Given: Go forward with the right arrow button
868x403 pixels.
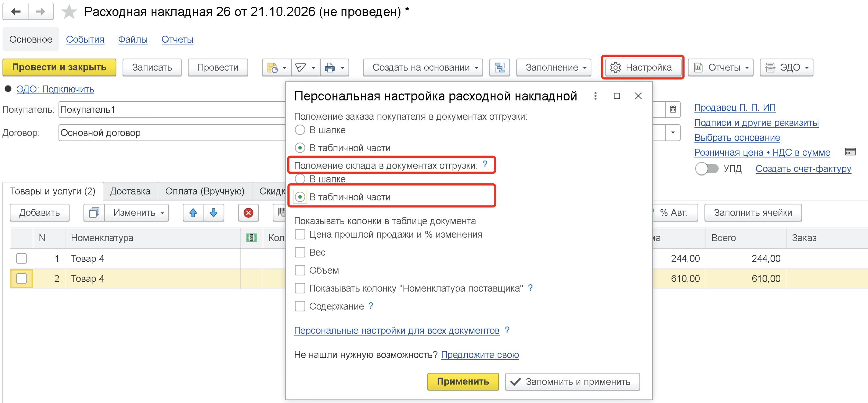Looking at the screenshot, I should (41, 12).
